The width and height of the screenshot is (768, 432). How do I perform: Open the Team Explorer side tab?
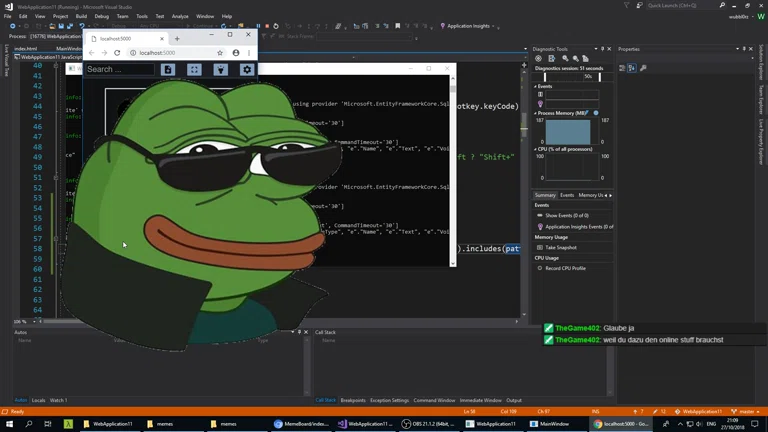[x=761, y=100]
